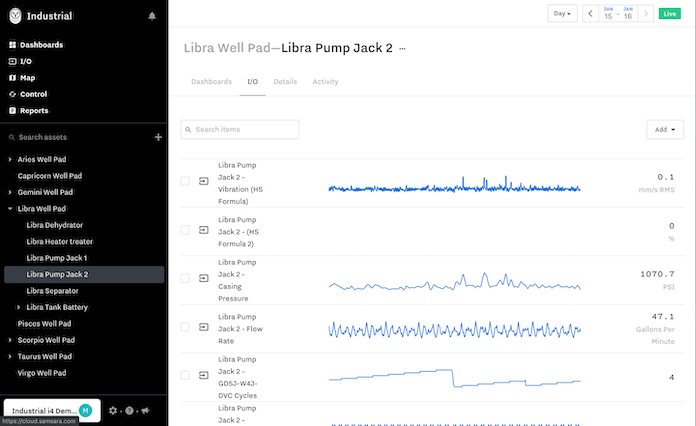Open the Industrial i4 Demo account switcher
The height and width of the screenshot is (426, 696).
(52, 410)
